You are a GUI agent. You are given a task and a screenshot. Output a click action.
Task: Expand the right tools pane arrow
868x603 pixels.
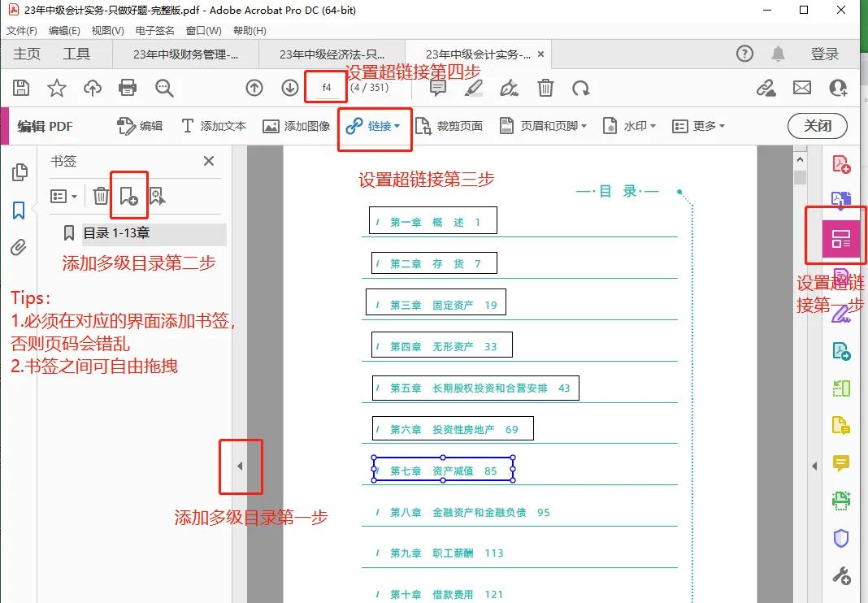(814, 466)
